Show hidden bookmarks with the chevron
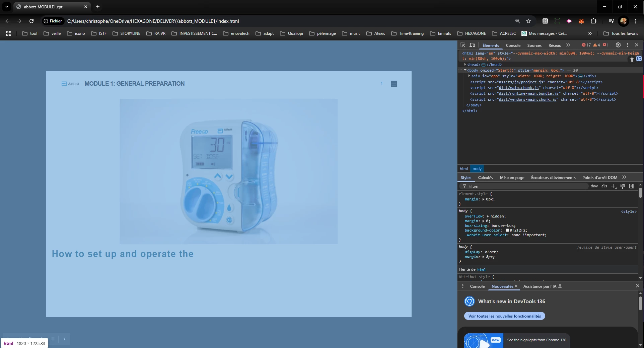This screenshot has width=644, height=348. pos(590,33)
